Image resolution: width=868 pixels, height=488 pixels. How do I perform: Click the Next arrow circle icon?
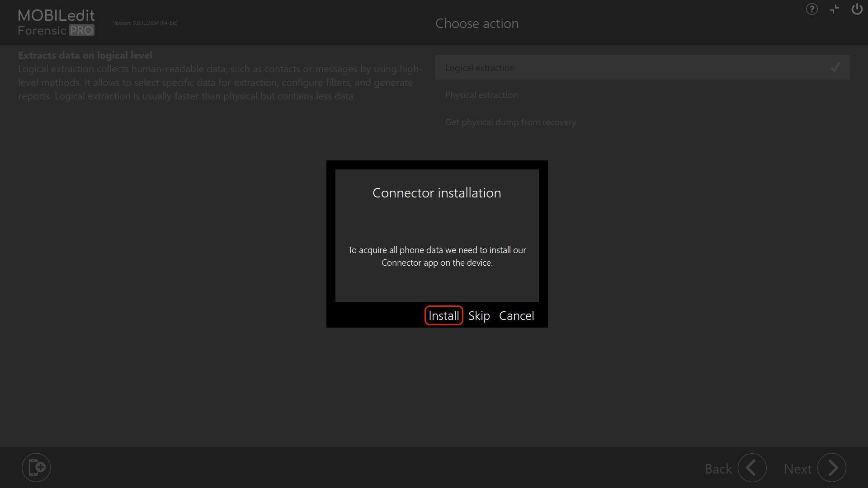point(832,468)
